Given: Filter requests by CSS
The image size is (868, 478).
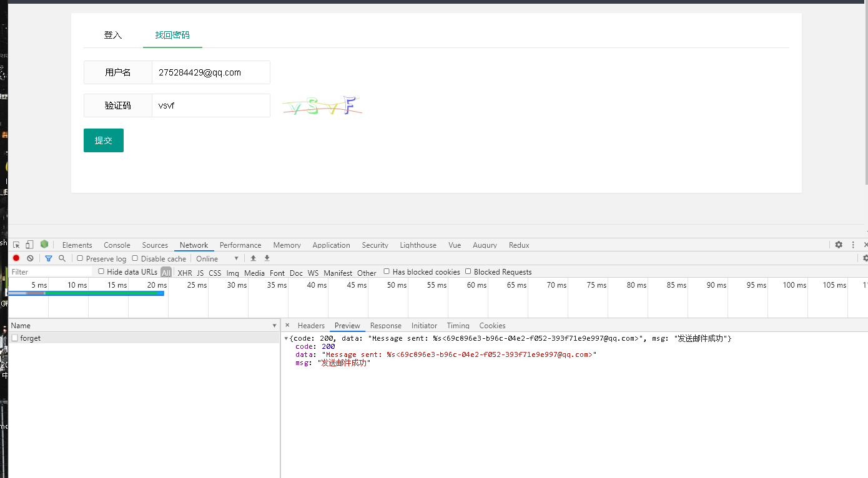Looking at the screenshot, I should (215, 273).
